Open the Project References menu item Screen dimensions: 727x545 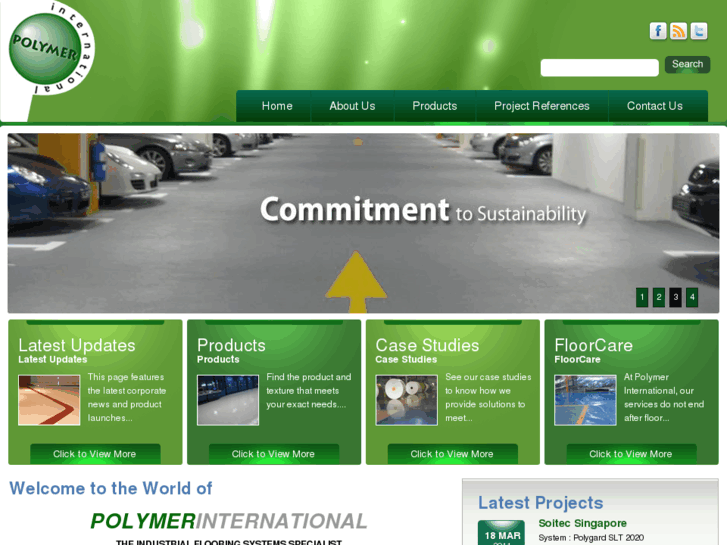[542, 106]
